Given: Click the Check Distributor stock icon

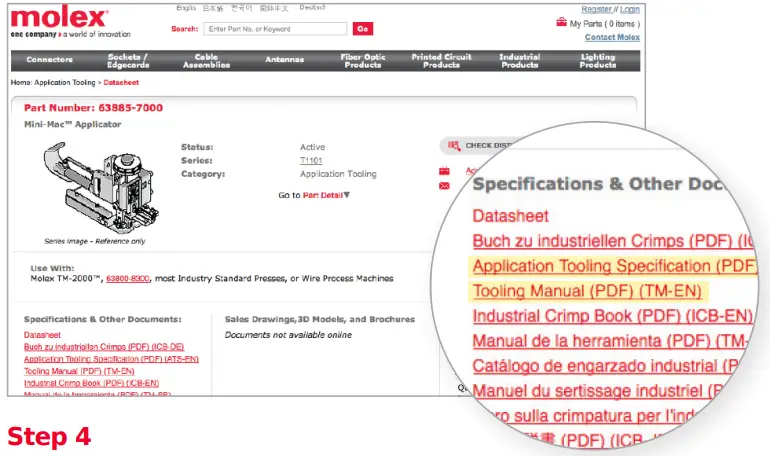Looking at the screenshot, I should [x=454, y=145].
